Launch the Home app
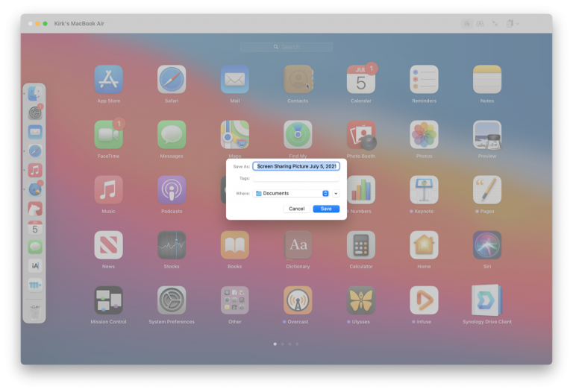The width and height of the screenshot is (573, 392). [424, 245]
